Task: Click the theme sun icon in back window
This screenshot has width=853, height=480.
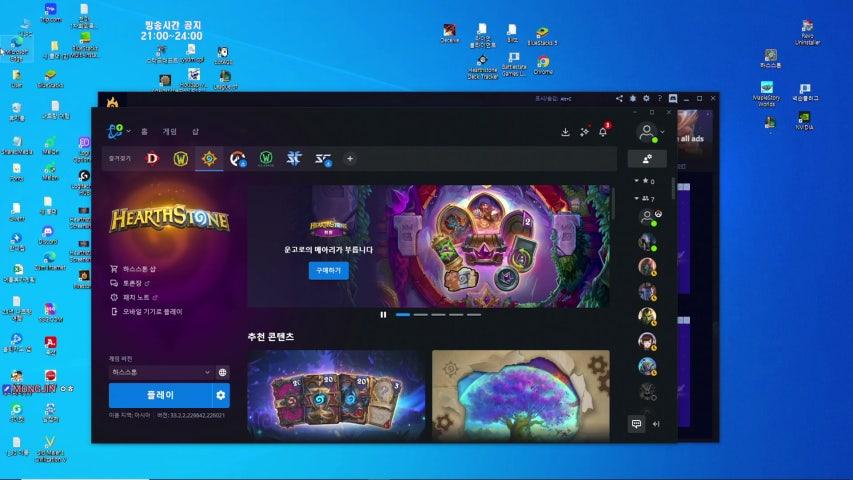Action: point(633,99)
